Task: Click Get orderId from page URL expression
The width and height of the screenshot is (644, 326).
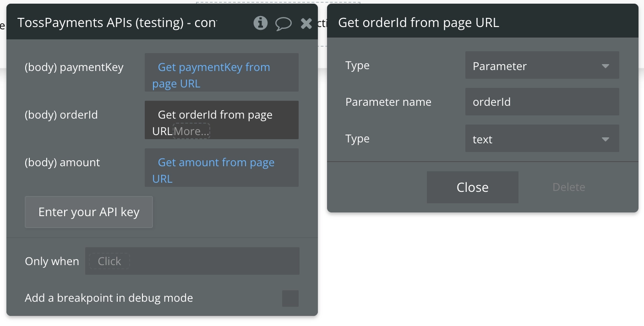Action: (215, 115)
